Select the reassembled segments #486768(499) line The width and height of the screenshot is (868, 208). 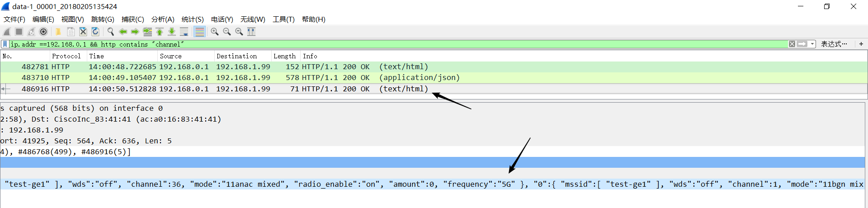432,152
